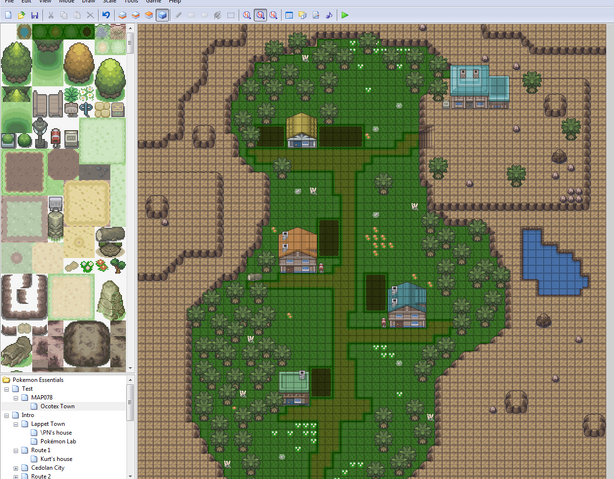Viewport: 614px width, 479px height.
Task: Pick the large round boulder tile
Action: [87, 344]
